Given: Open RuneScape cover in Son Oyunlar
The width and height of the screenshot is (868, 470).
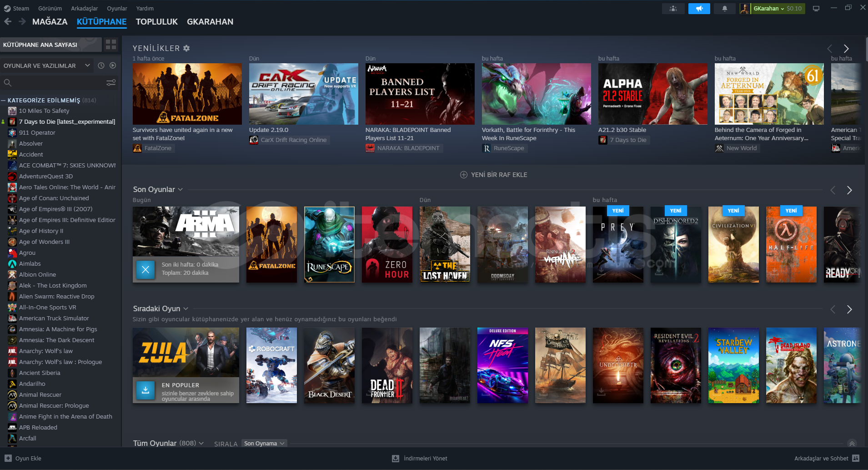Looking at the screenshot, I should (x=329, y=245).
